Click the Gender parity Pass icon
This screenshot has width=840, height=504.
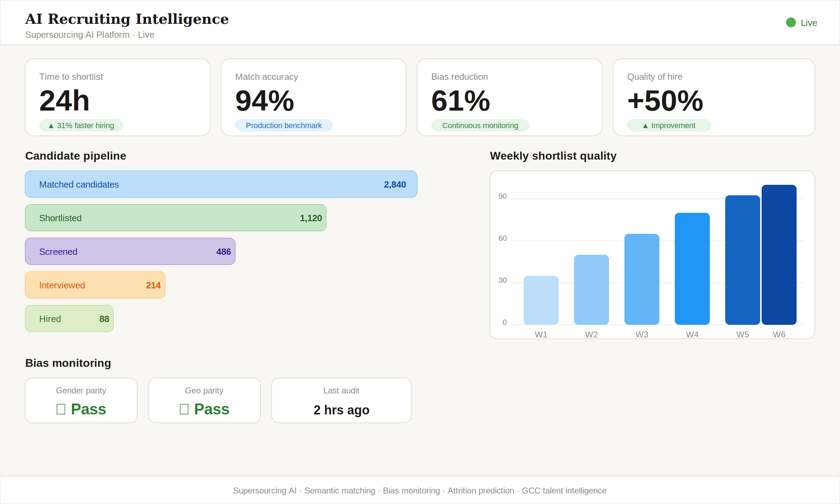coord(61,409)
